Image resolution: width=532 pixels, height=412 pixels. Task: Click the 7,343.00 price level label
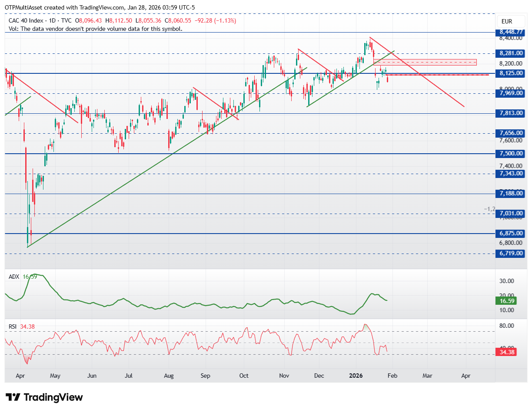pos(510,173)
